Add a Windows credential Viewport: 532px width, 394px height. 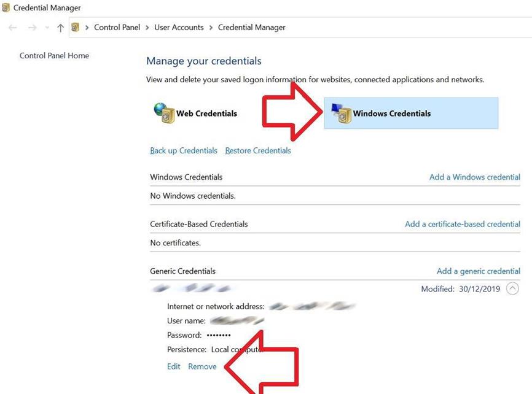[x=474, y=177]
